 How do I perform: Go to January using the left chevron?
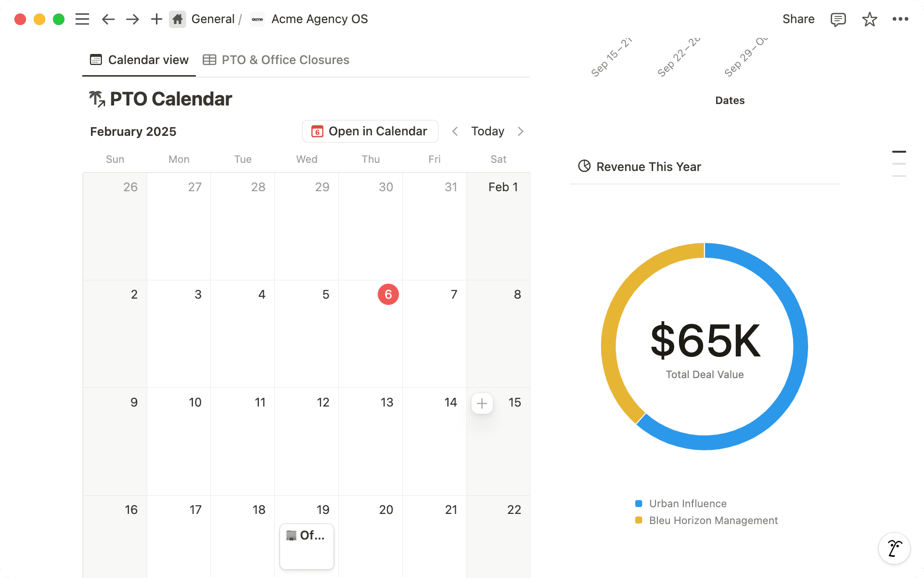pos(455,131)
